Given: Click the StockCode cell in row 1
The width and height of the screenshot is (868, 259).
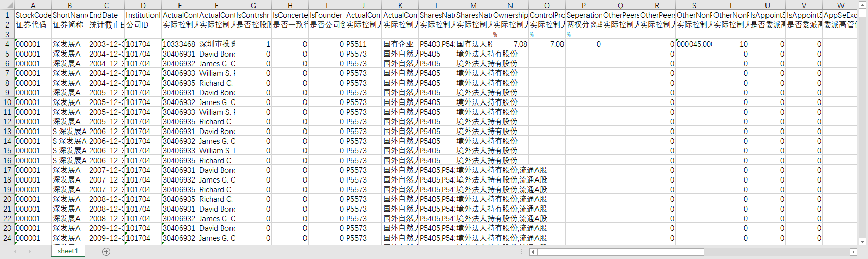Looking at the screenshot, I should [x=33, y=15].
